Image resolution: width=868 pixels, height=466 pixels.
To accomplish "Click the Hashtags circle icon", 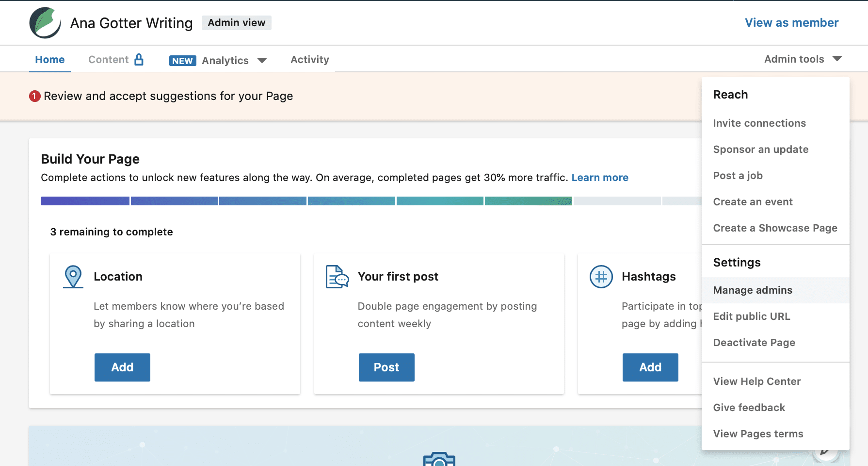I will [601, 277].
